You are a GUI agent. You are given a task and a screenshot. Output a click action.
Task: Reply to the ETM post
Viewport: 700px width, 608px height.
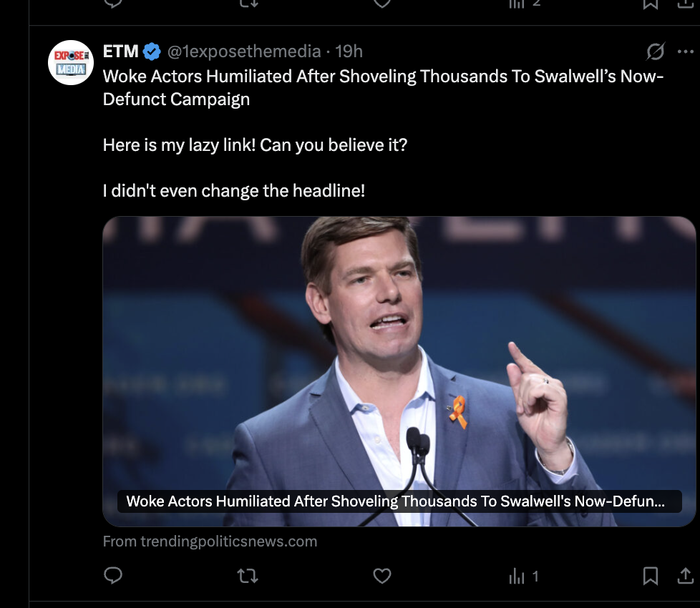[113, 575]
